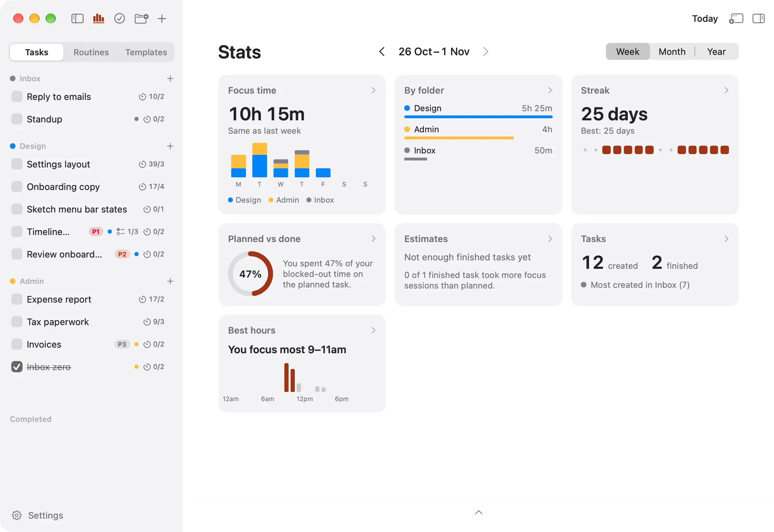Click timer icon on Reply to emails

tap(142, 97)
